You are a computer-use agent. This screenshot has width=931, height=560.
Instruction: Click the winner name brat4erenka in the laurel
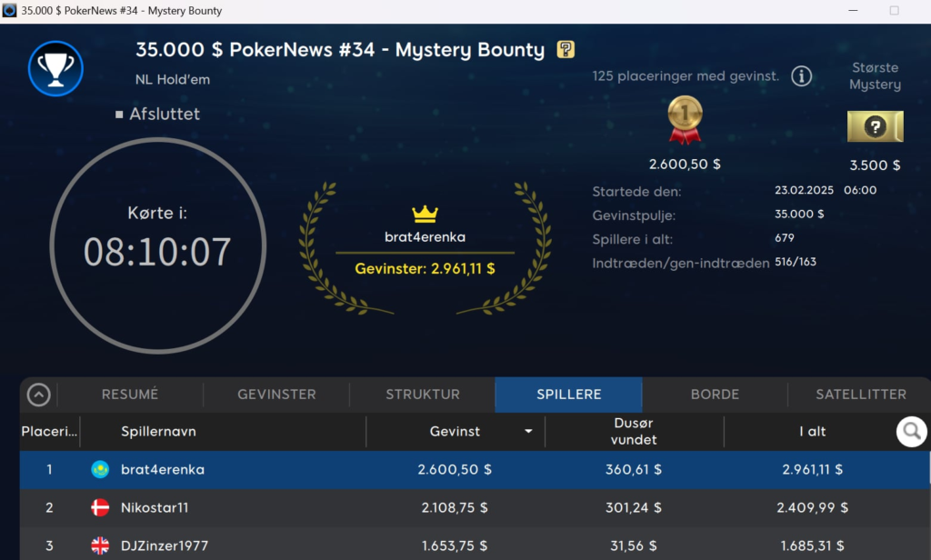pos(425,237)
